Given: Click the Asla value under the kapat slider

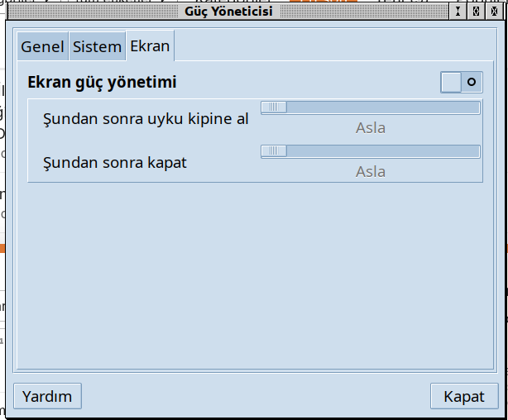Looking at the screenshot, I should (371, 172).
